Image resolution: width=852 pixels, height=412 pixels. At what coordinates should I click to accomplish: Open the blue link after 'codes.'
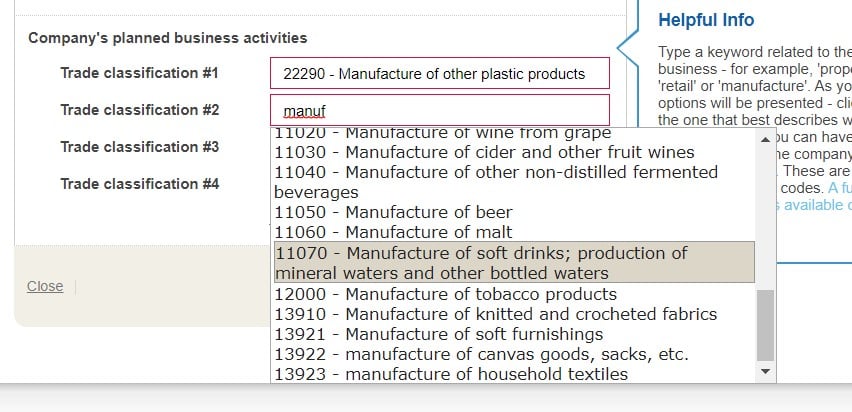point(838,188)
